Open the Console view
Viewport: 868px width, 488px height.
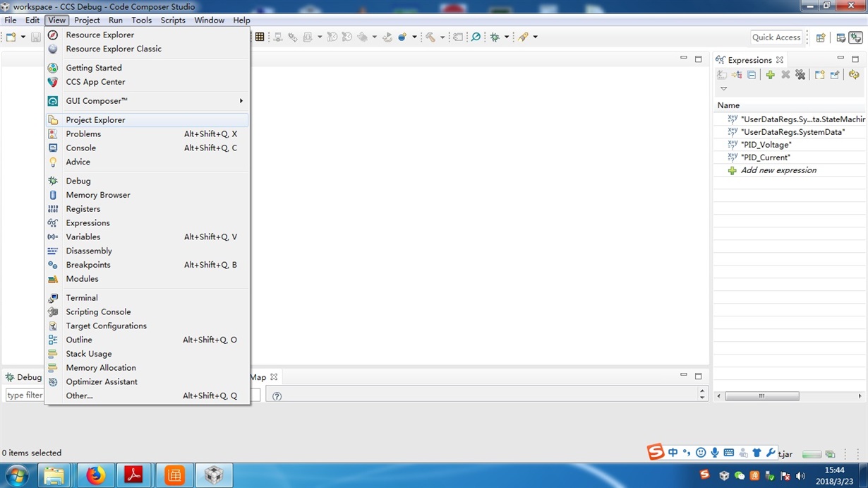pos(147,148)
